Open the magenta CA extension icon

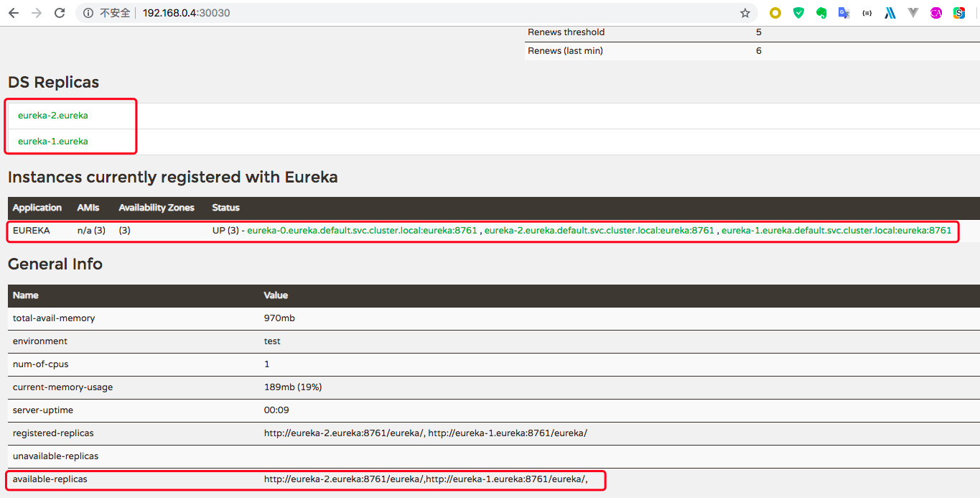(936, 13)
